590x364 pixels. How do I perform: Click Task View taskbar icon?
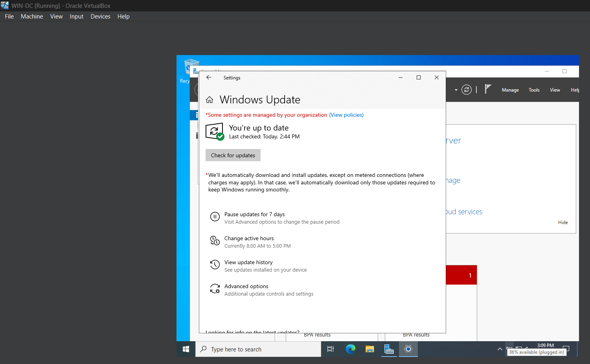[x=331, y=349]
